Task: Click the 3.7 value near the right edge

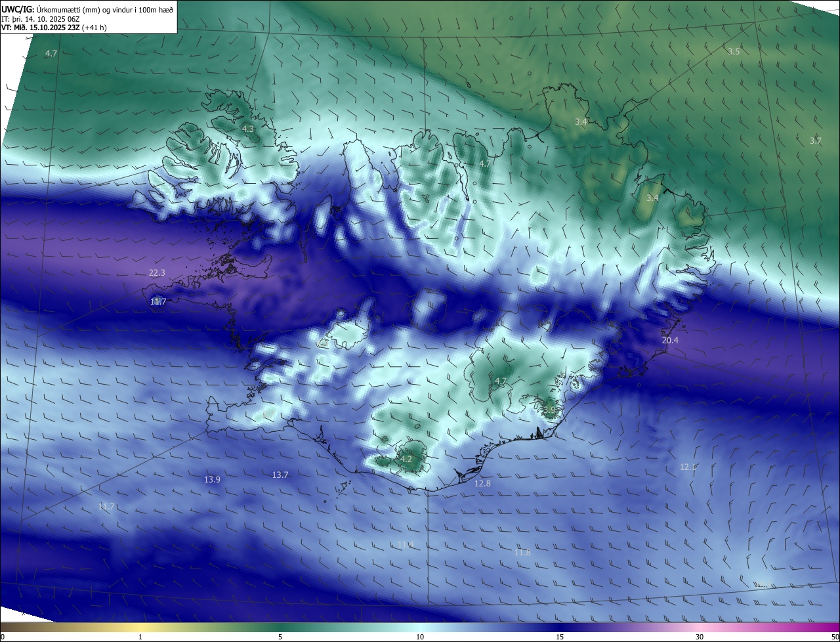Action: 815,140
